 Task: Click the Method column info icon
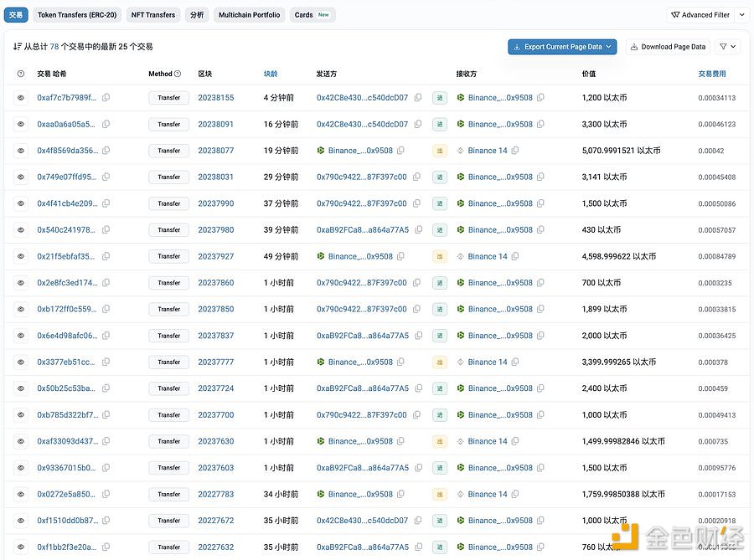point(175,74)
